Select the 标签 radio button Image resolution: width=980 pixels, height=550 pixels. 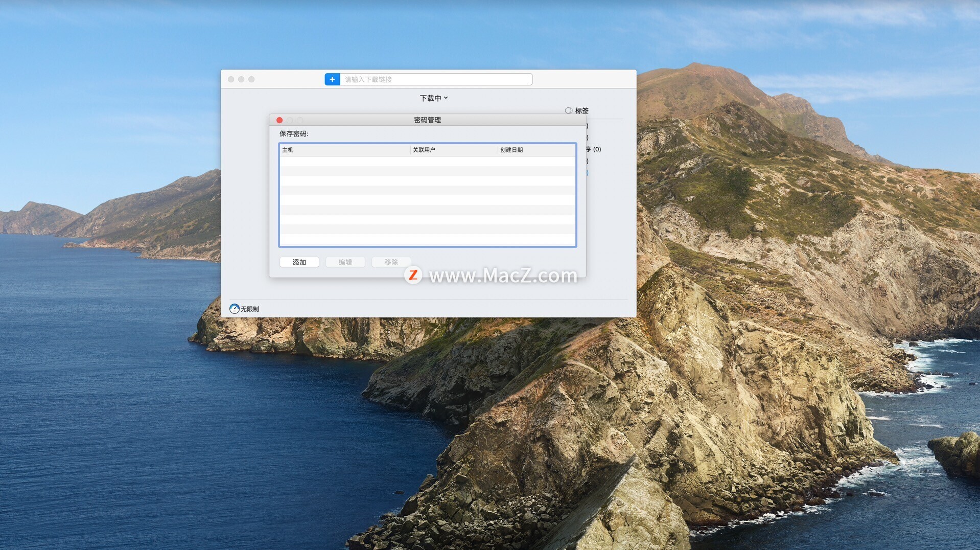[568, 110]
